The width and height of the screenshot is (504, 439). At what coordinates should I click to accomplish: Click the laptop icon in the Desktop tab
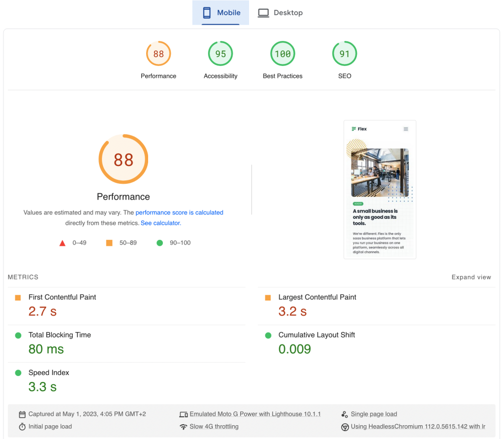pos(263,13)
